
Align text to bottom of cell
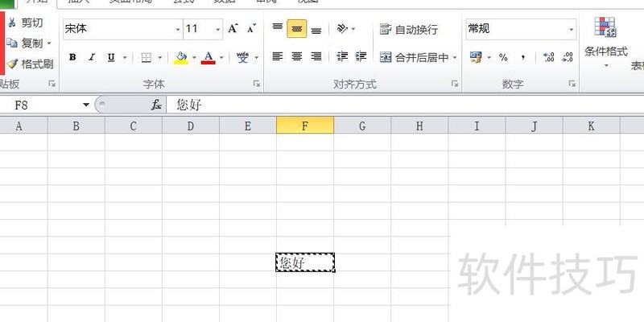(x=316, y=30)
